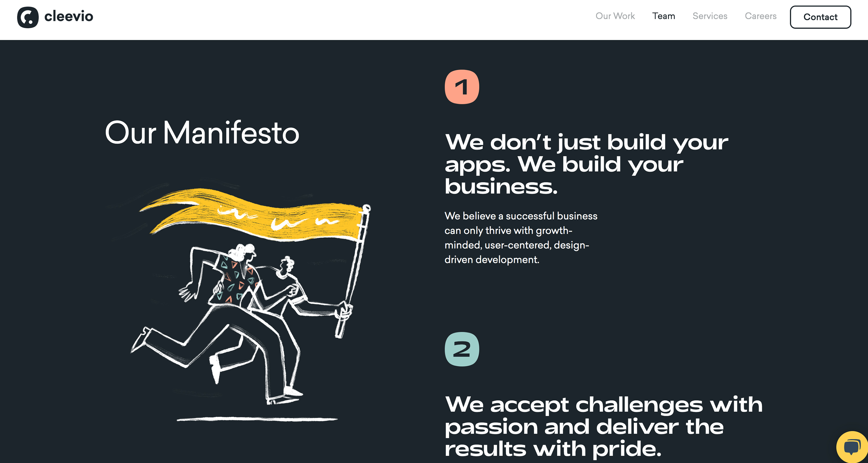This screenshot has width=868, height=463.
Task: Click the Careers navigation link
Action: click(x=761, y=16)
